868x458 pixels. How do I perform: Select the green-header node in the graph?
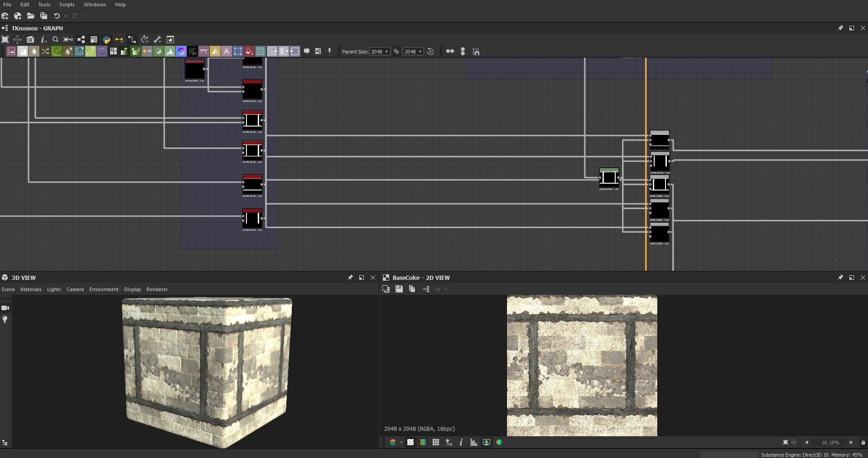(x=609, y=177)
